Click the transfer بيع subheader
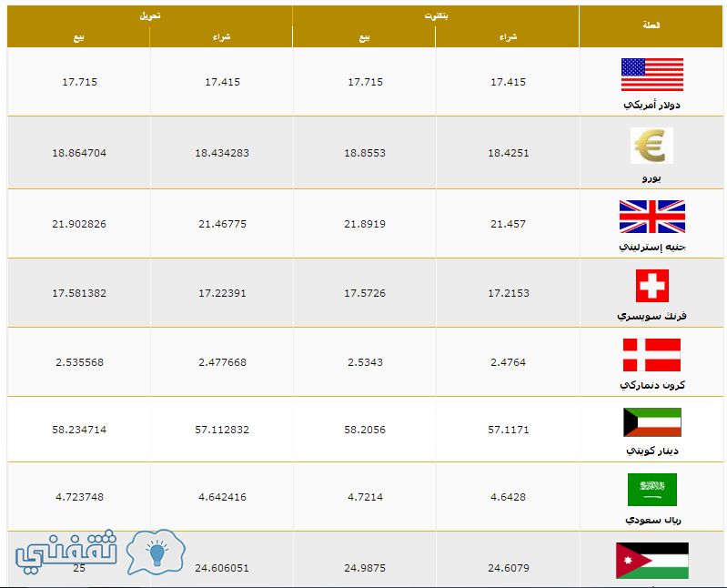 pyautogui.click(x=79, y=37)
